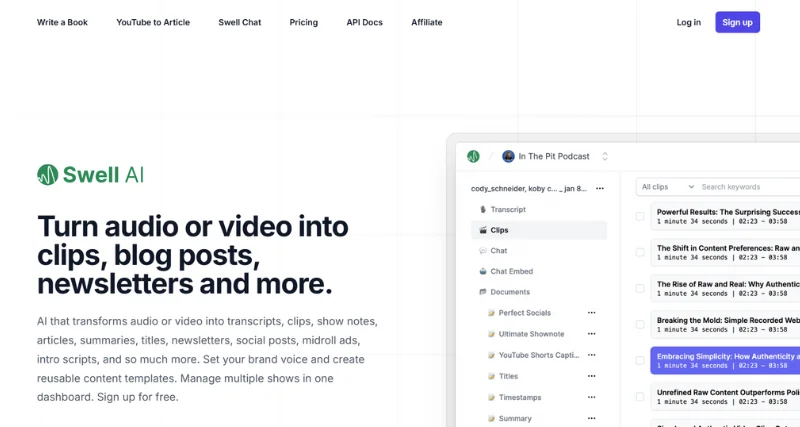The width and height of the screenshot is (800, 427).
Task: Select checkbox next to Breaking the Mold clip
Action: tap(640, 324)
